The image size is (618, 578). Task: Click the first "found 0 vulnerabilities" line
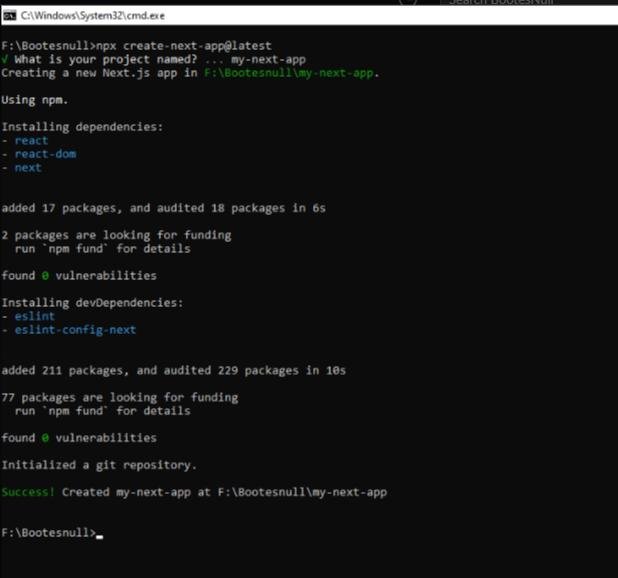tap(78, 275)
